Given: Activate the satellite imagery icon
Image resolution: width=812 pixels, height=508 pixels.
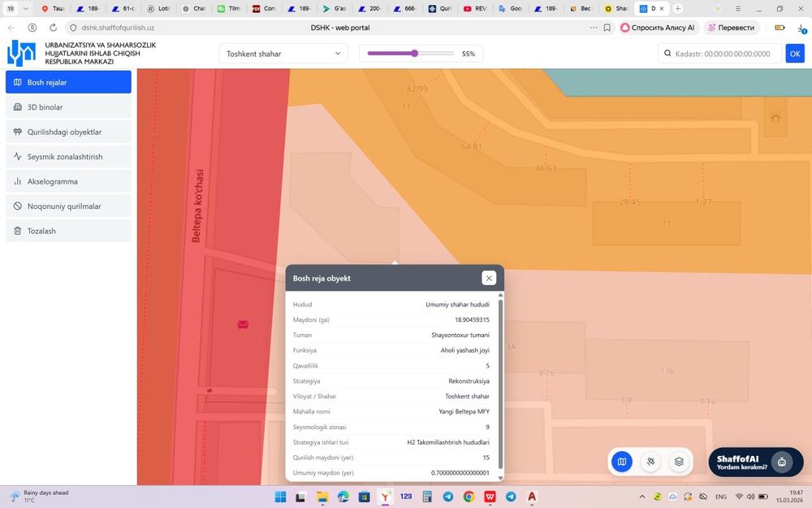Looking at the screenshot, I should click(x=650, y=462).
